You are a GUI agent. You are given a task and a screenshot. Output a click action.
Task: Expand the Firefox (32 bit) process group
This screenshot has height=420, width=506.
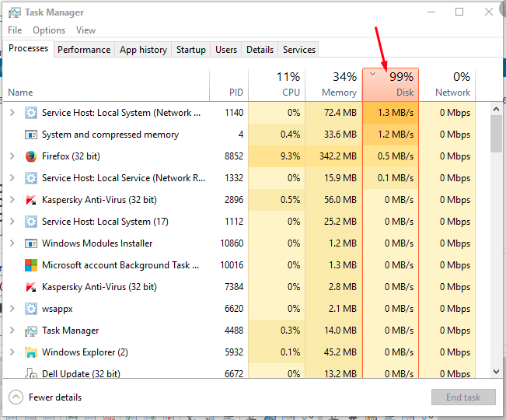(12, 156)
